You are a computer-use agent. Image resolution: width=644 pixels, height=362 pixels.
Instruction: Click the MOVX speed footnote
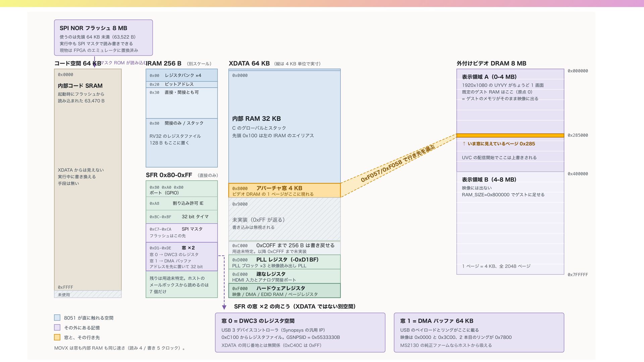tap(120, 348)
